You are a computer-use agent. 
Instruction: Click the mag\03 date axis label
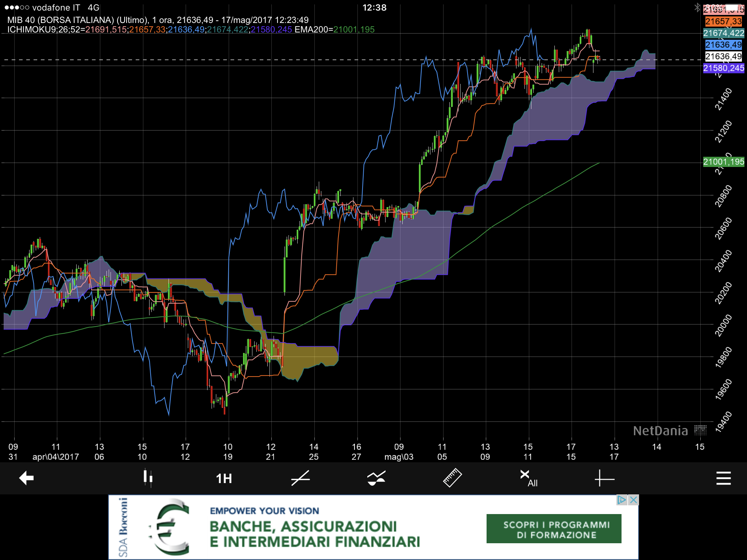399,457
